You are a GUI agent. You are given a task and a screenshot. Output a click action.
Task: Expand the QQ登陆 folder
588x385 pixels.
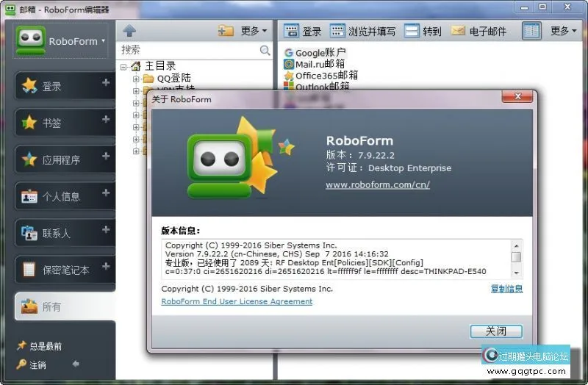[x=137, y=79]
